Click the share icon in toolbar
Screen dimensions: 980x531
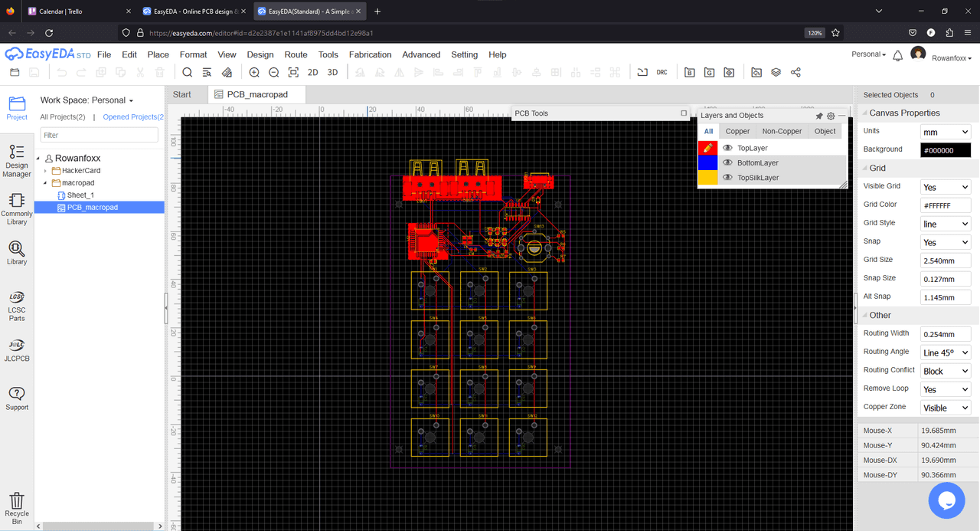(x=795, y=72)
